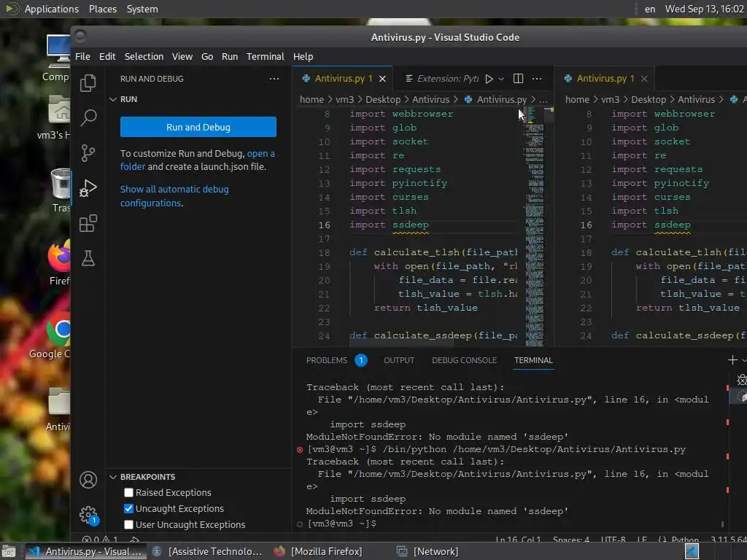
Task: Open the File menu
Action: 82,56
